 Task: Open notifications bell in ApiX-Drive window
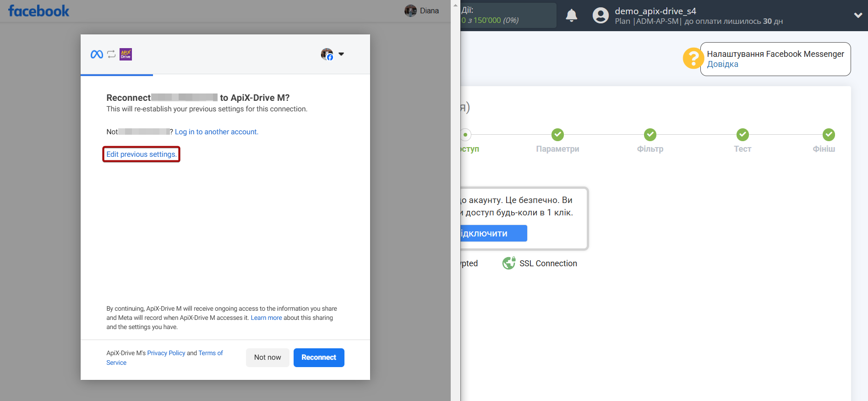(571, 16)
